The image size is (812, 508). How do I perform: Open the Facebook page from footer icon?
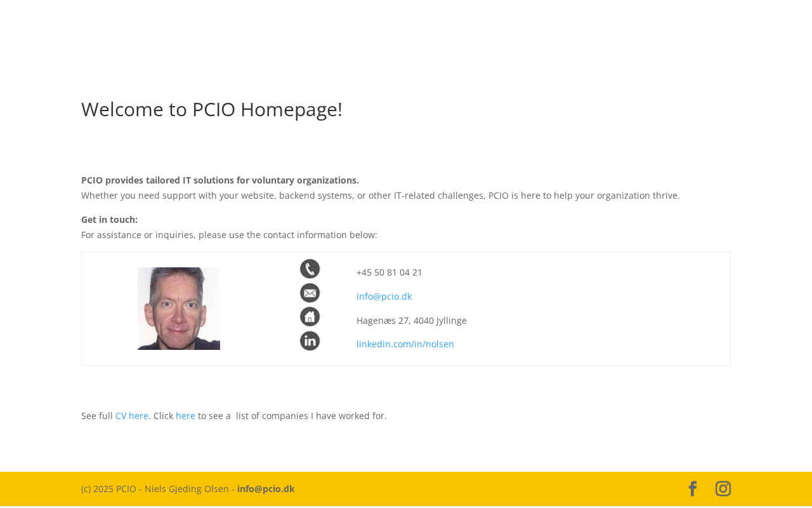(693, 489)
